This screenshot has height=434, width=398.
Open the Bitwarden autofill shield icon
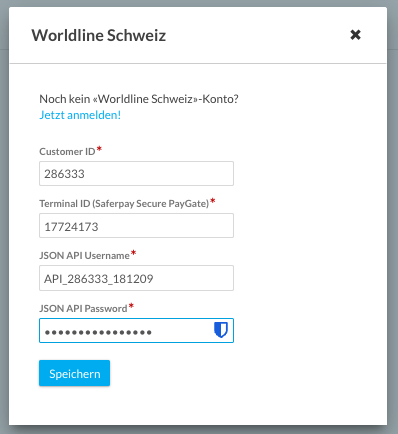click(x=221, y=330)
